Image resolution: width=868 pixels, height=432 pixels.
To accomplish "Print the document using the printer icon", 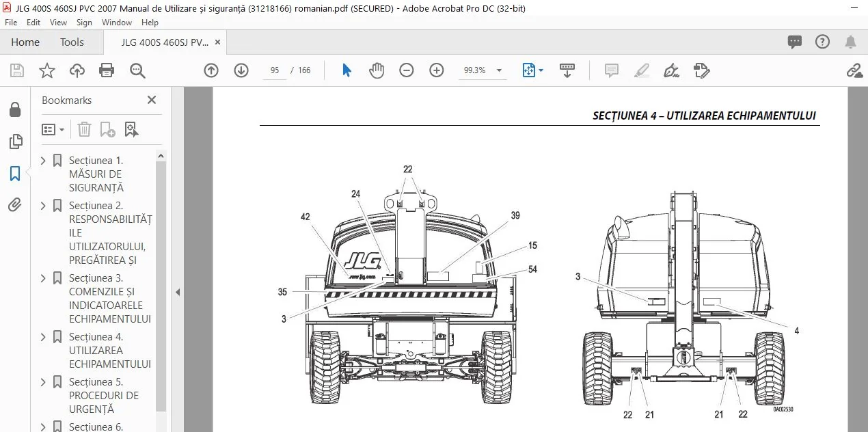I will 107,70.
